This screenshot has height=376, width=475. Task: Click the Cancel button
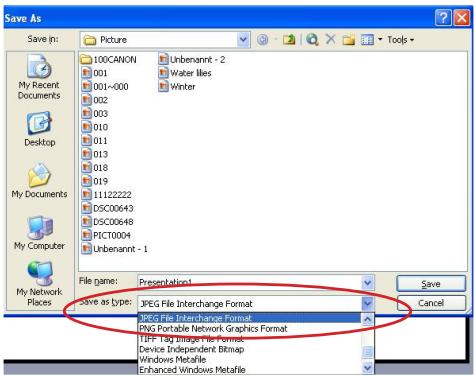coord(431,303)
